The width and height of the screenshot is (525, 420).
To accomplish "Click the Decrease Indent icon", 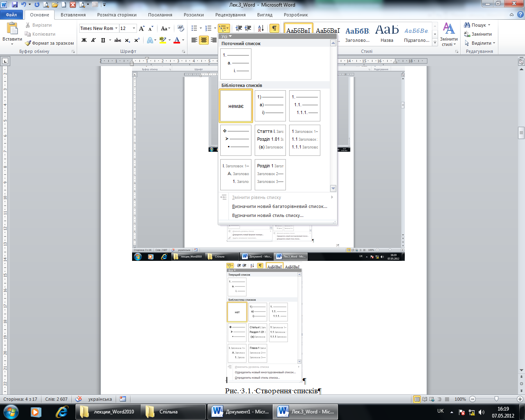I will click(239, 28).
